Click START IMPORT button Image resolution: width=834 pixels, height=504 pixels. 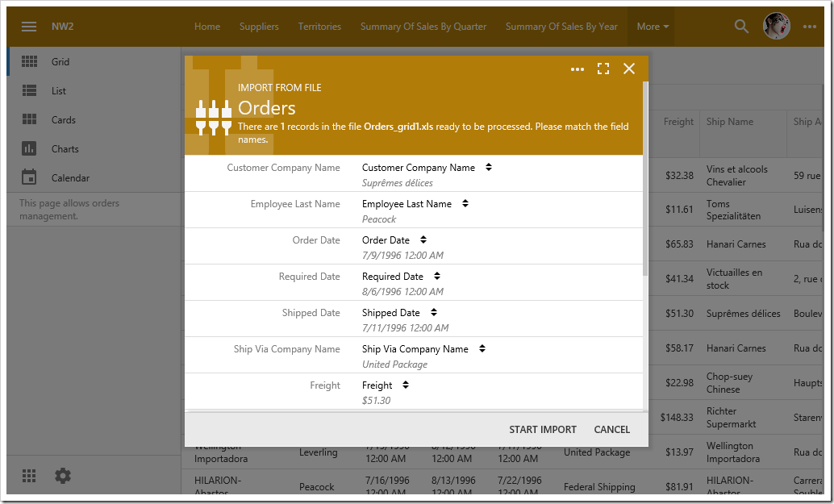[543, 429]
